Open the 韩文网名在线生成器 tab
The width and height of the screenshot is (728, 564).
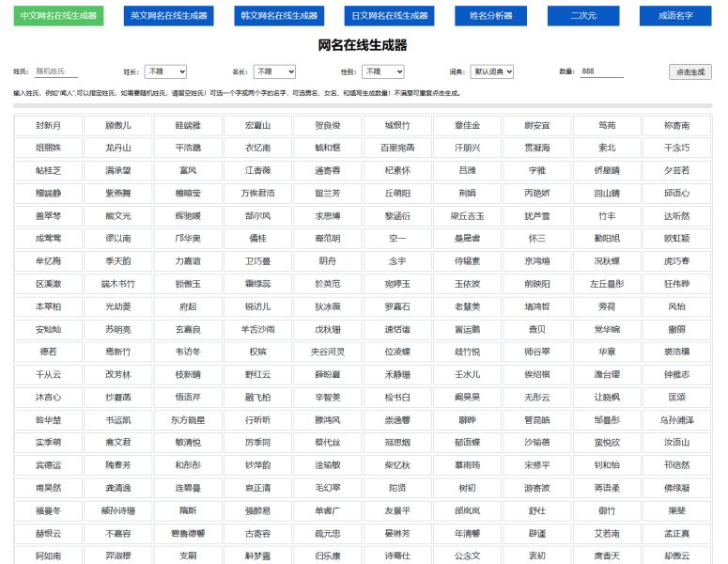[279, 16]
